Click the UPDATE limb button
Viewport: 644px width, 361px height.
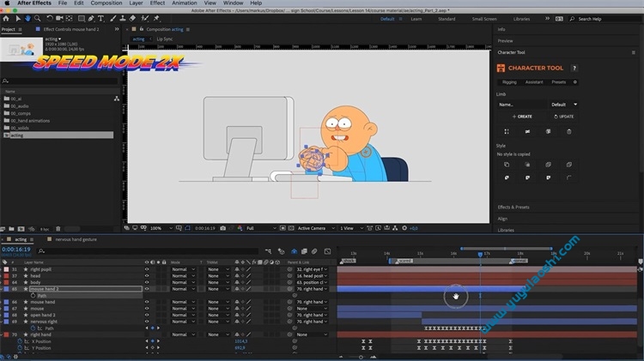pos(563,117)
